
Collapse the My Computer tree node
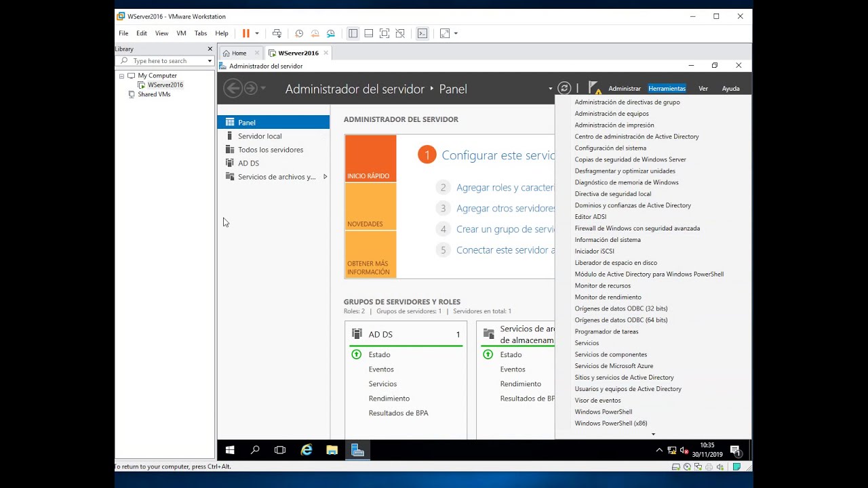(121, 76)
